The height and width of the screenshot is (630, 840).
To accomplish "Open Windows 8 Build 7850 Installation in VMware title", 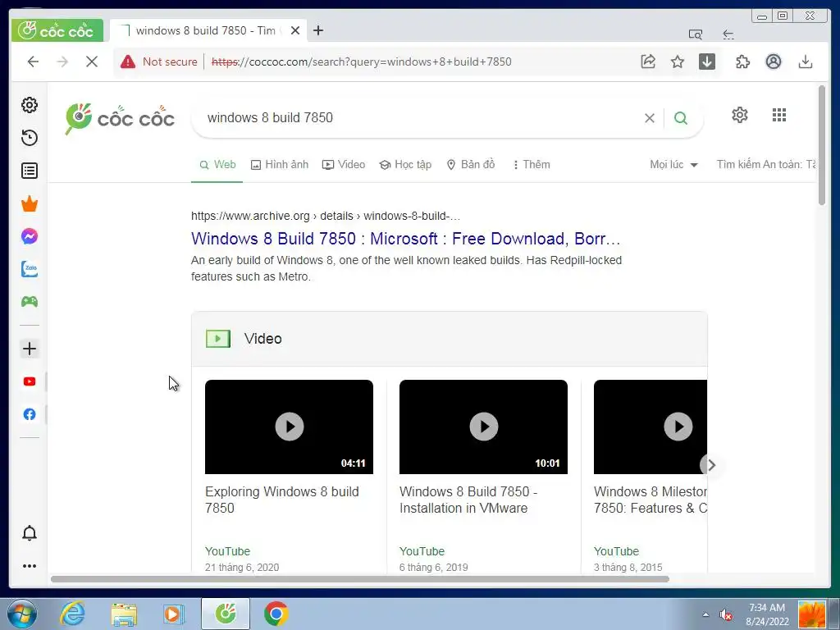I will coord(468,500).
